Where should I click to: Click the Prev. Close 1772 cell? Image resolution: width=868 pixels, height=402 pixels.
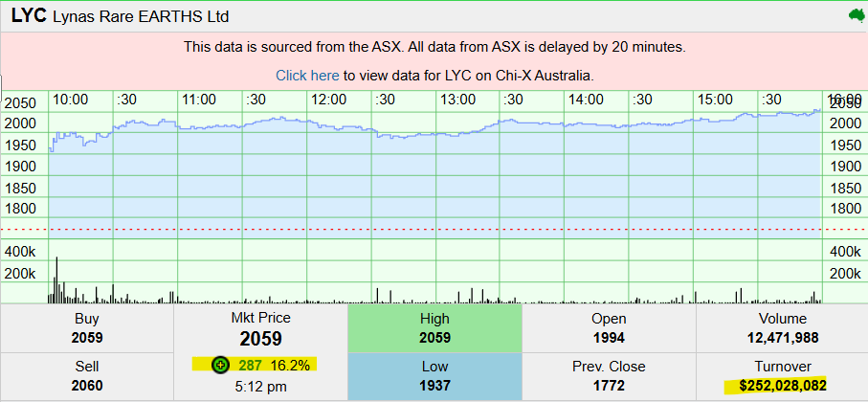click(609, 376)
